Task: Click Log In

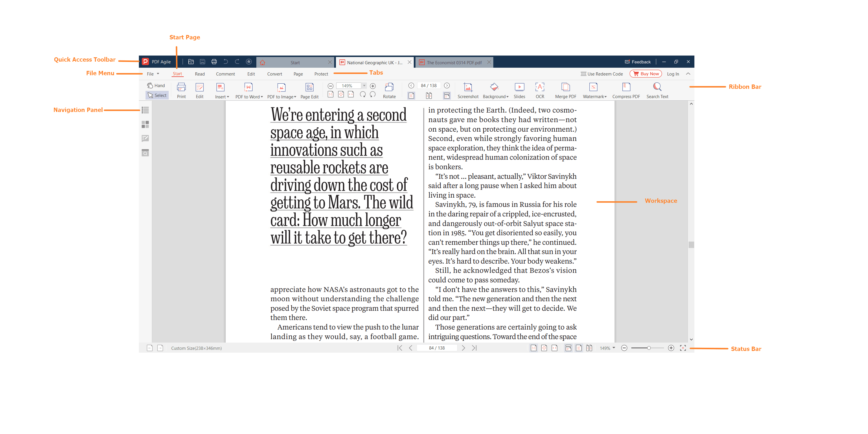Action: 673,74
